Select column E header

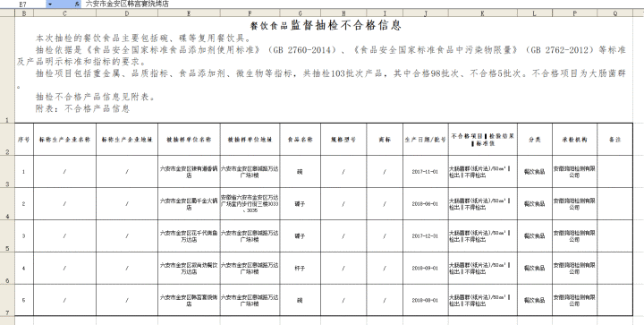point(189,13)
